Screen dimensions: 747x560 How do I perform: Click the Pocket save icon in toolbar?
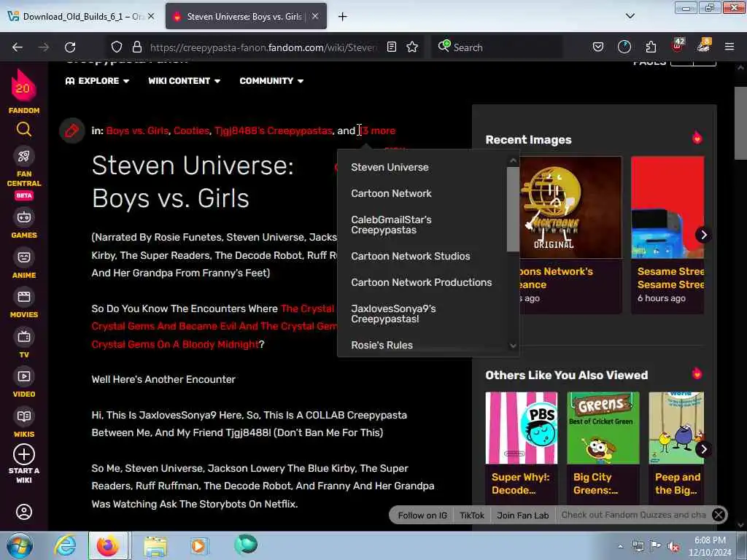598,47
